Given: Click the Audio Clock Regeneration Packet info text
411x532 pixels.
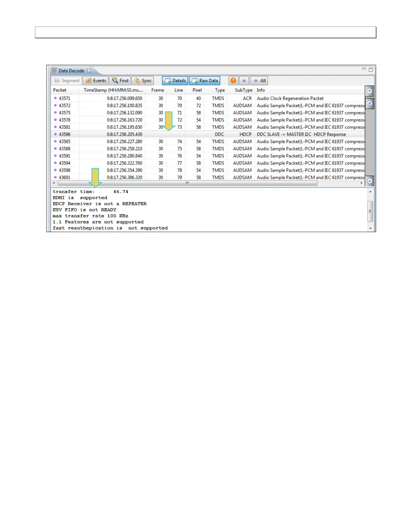Looking at the screenshot, I should [290, 98].
